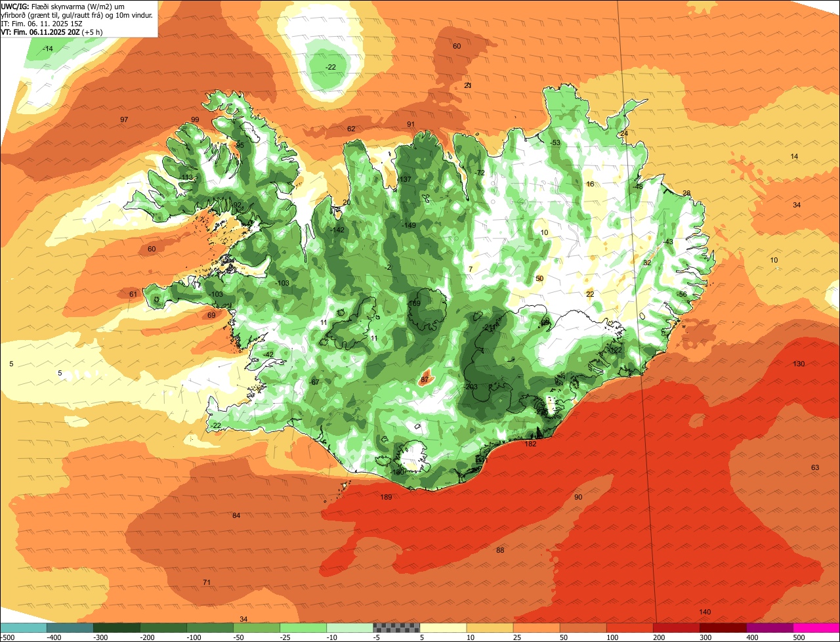Click the -203 value over Vatnajökull
840x642 pixels.
point(470,387)
